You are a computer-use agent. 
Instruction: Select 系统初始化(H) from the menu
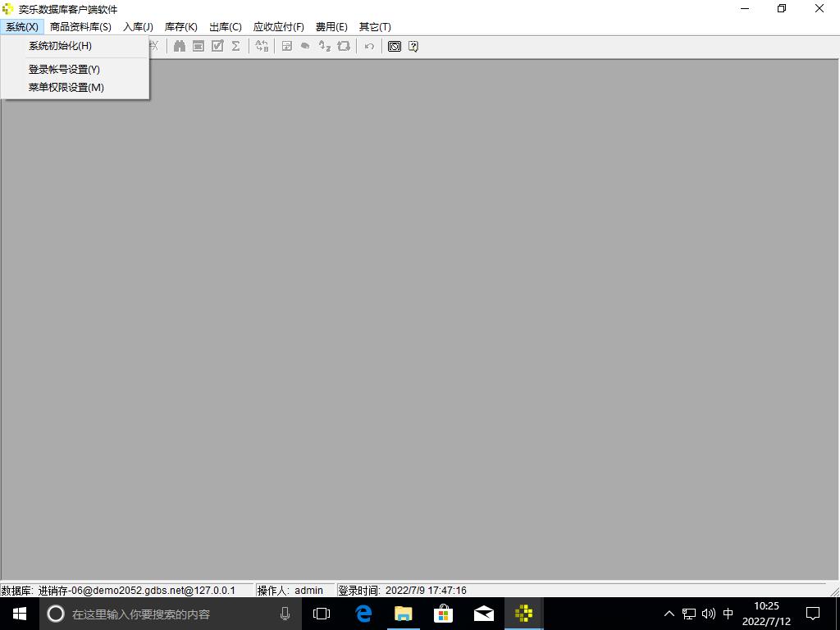[60, 46]
